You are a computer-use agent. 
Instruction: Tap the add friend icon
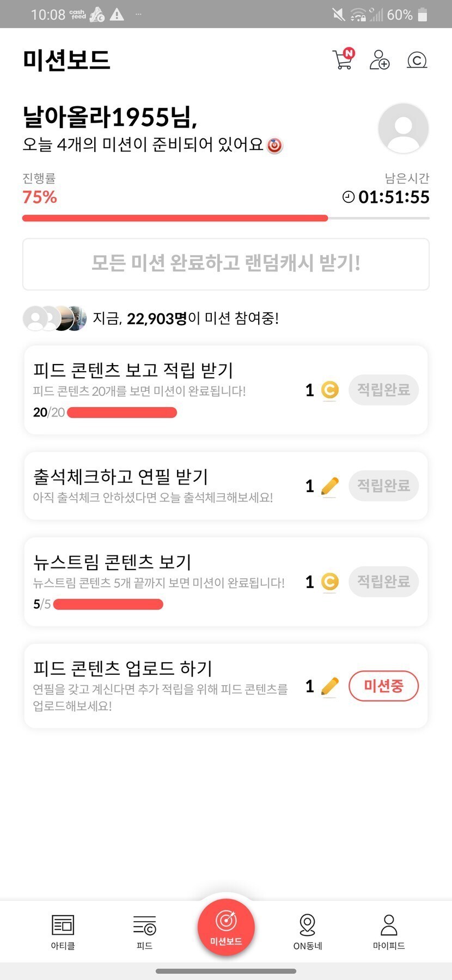379,59
